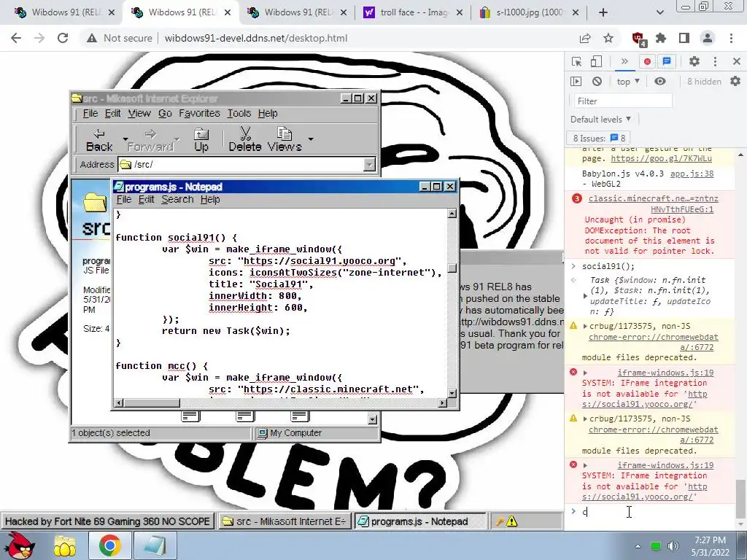
Task: Open the Address bar dropdown
Action: pos(369,165)
